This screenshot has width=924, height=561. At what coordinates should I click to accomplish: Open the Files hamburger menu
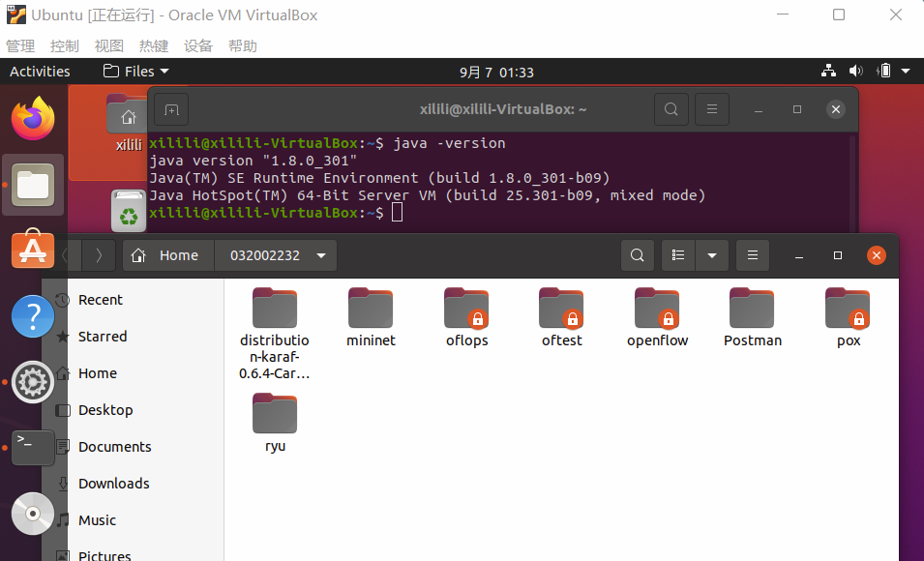[x=753, y=255]
